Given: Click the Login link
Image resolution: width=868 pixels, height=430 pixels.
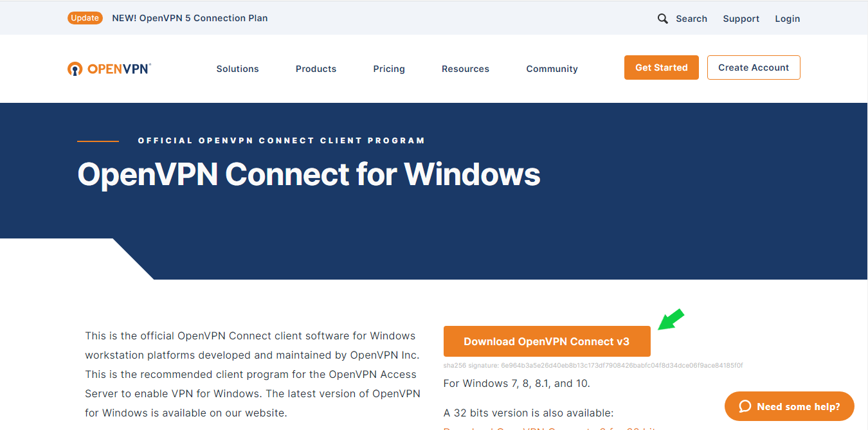Looking at the screenshot, I should point(788,19).
